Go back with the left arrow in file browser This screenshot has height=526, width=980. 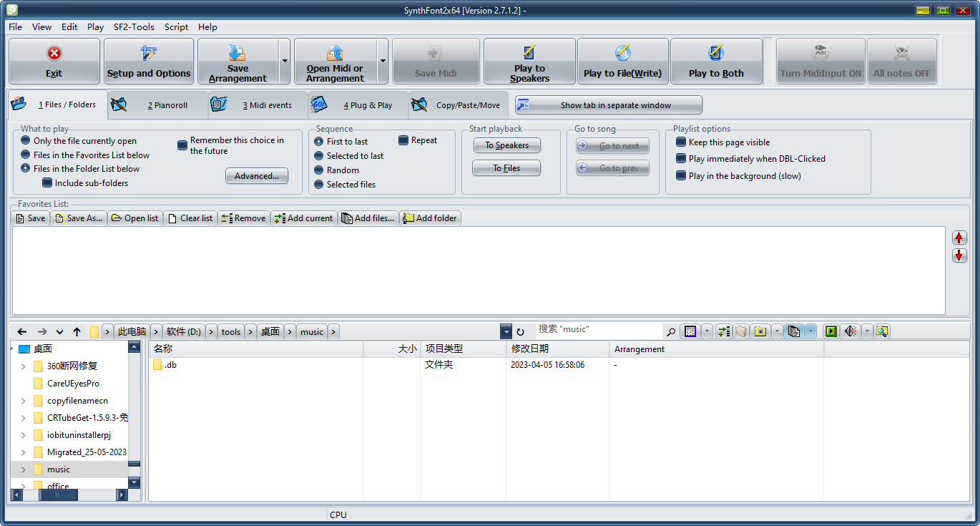tap(22, 331)
